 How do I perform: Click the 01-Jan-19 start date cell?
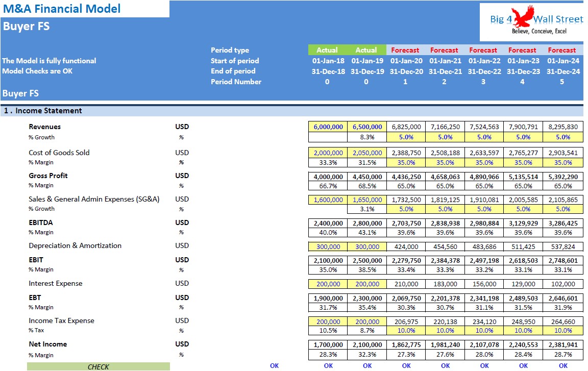(x=367, y=61)
